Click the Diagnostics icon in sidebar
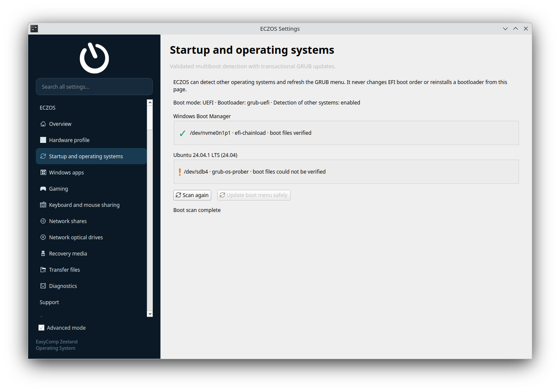The width and height of the screenshot is (560, 392). click(x=43, y=286)
